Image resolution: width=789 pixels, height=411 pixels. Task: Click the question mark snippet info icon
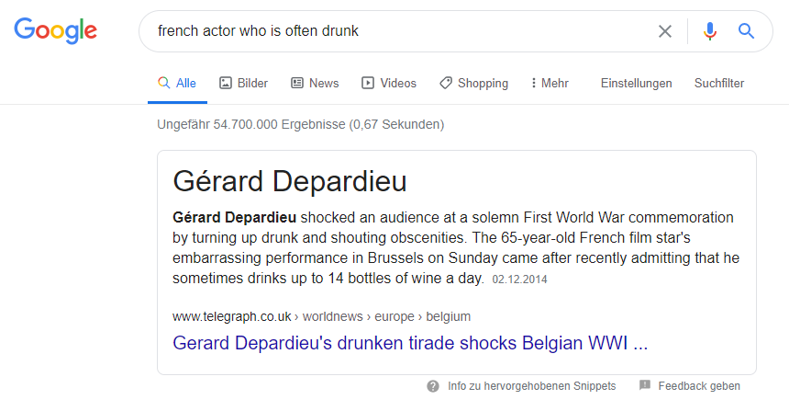click(x=433, y=386)
